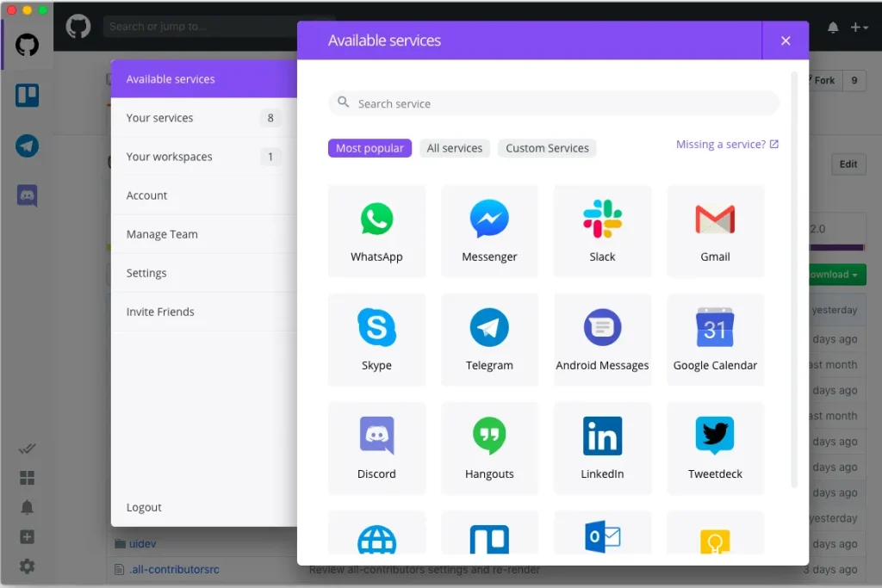
Task: Click the Search service field
Action: [554, 103]
